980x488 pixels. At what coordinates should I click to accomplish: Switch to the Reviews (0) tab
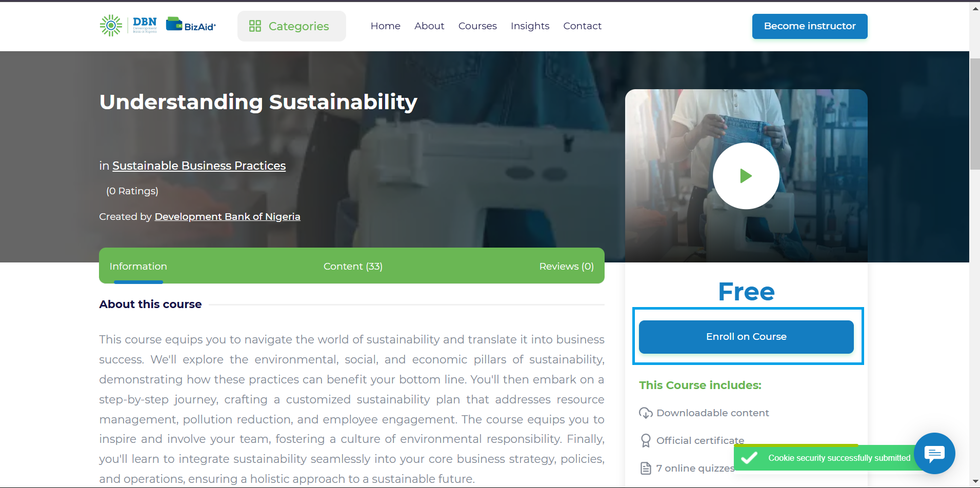[x=566, y=266]
